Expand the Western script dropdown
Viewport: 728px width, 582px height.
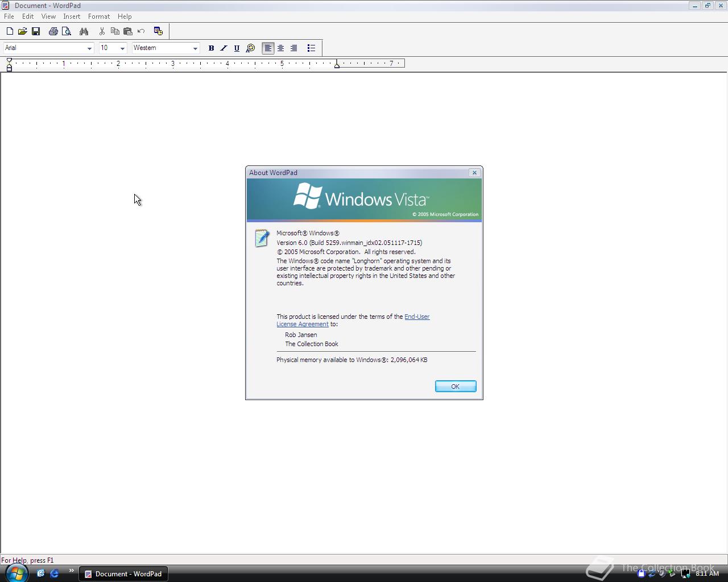click(195, 48)
